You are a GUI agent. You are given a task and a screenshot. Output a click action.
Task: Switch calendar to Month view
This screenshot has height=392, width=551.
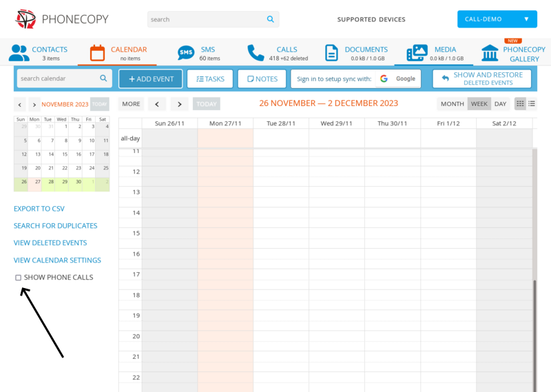click(x=452, y=104)
